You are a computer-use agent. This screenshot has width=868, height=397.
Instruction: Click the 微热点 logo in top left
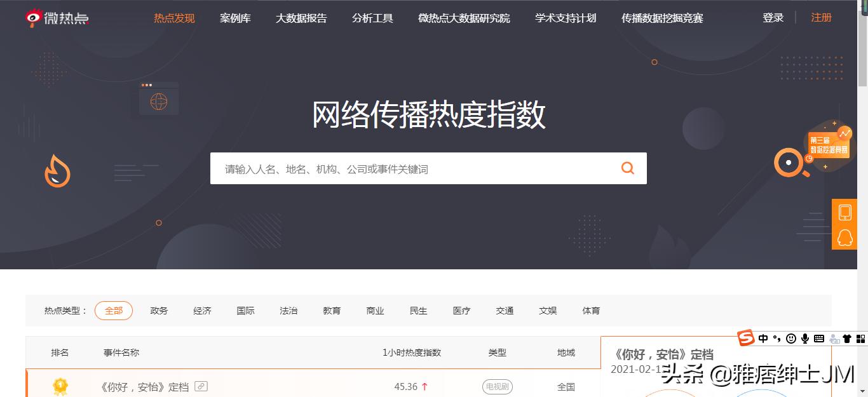(x=57, y=17)
